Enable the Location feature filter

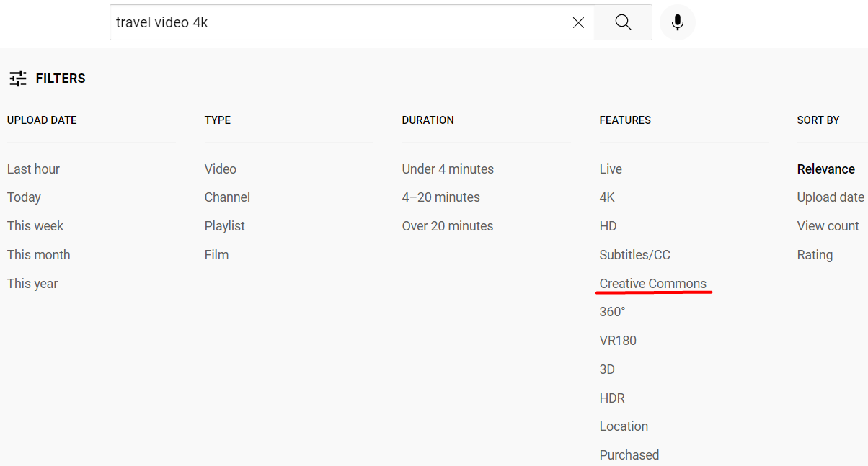pos(624,426)
